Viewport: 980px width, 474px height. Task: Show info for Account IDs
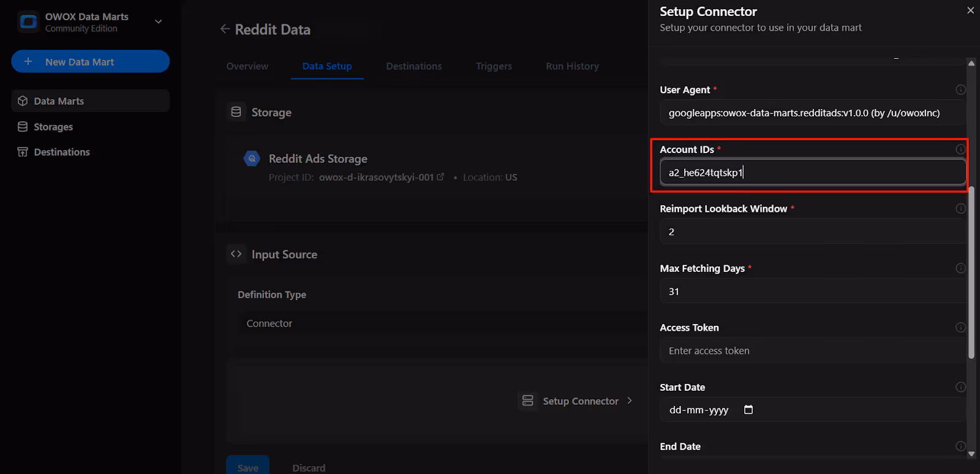click(x=960, y=149)
